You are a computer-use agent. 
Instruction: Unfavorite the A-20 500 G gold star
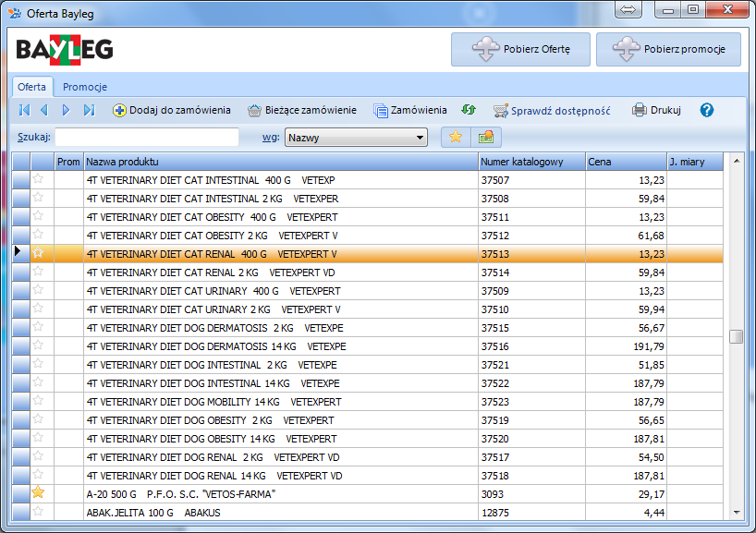tap(38, 493)
